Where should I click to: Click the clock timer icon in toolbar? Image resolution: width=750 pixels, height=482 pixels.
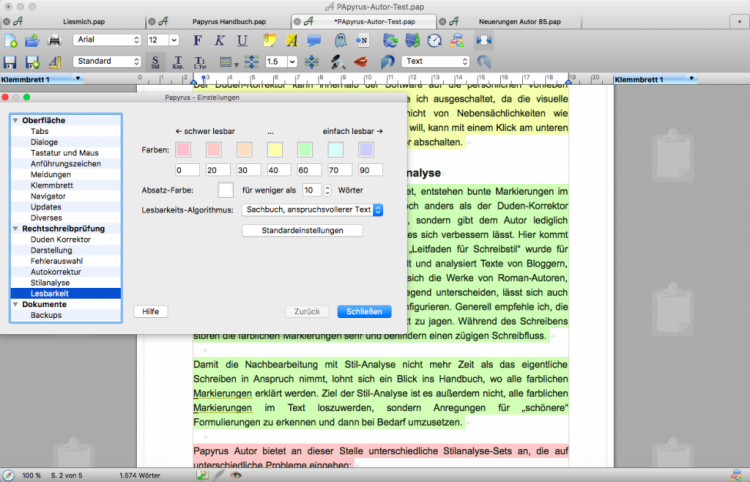pyautogui.click(x=434, y=41)
